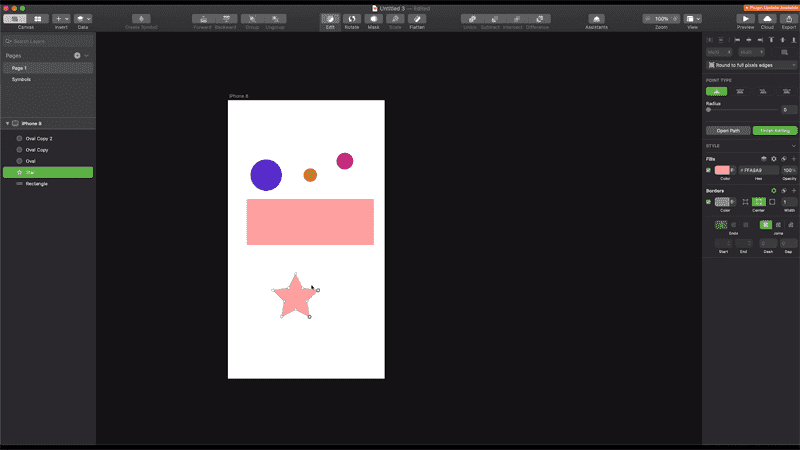This screenshot has width=800, height=450.
Task: Click the Radius value field
Action: 789,110
